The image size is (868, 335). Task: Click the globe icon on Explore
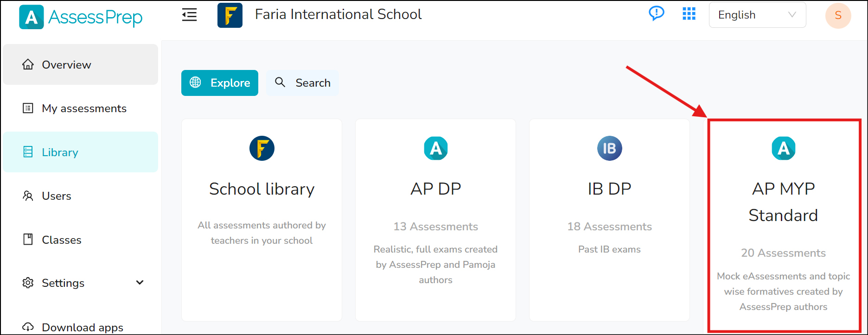(x=196, y=82)
